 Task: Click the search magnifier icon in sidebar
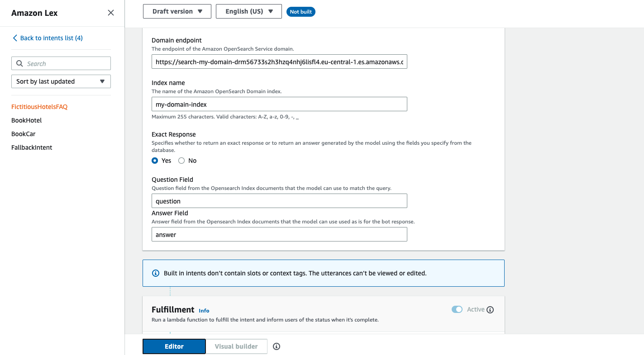pos(19,63)
